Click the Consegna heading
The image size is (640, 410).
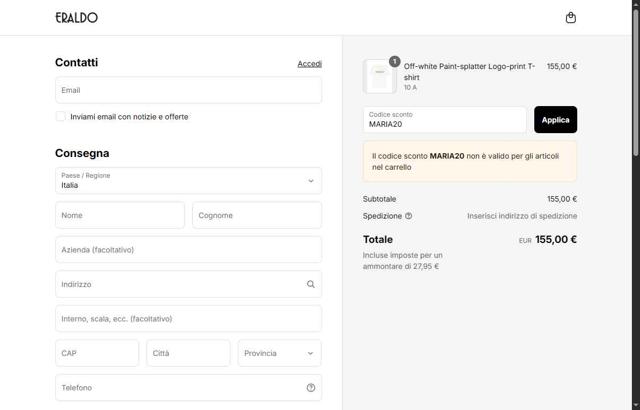coord(82,153)
